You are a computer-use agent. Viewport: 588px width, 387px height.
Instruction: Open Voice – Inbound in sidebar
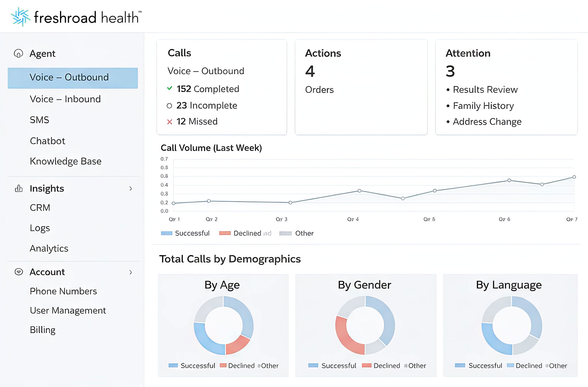point(65,99)
